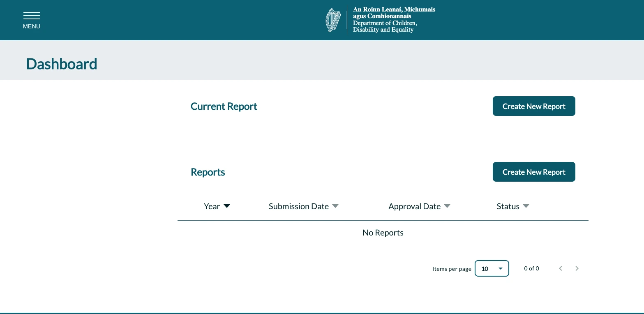
Task: Go to next page chevron
Action: coord(577,268)
